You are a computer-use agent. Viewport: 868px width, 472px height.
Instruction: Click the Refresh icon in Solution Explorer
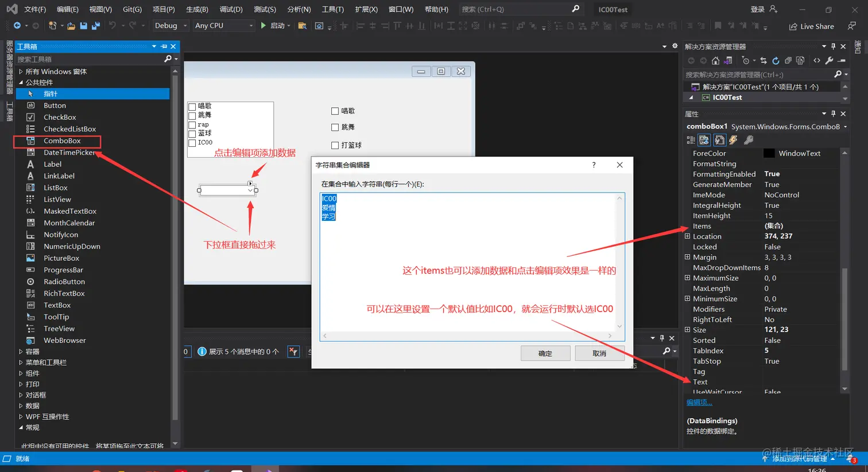click(x=776, y=60)
